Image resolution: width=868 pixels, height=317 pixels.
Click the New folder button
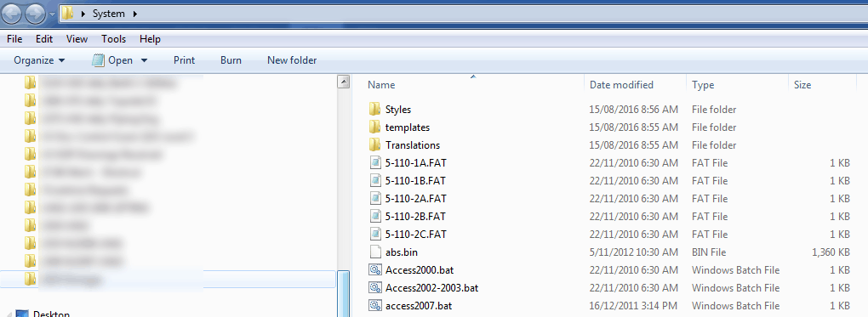pyautogui.click(x=292, y=60)
